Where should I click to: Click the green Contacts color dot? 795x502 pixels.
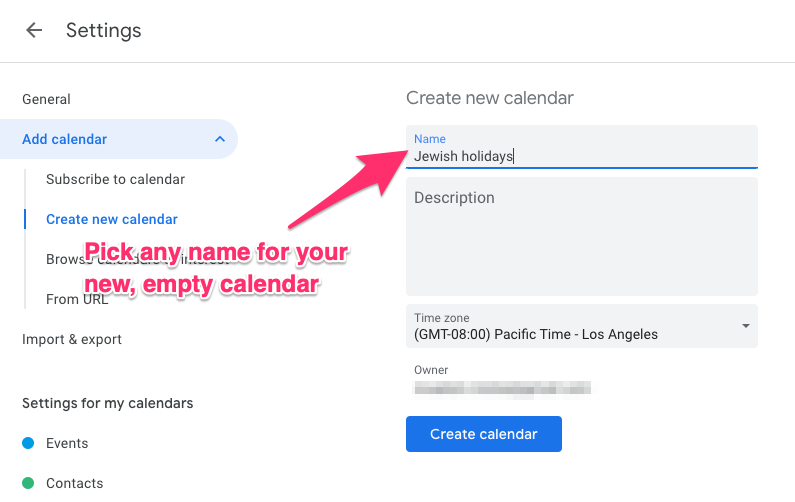pos(28,483)
